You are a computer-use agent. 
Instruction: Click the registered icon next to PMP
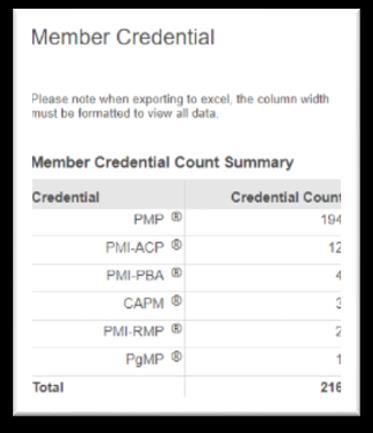(x=177, y=217)
